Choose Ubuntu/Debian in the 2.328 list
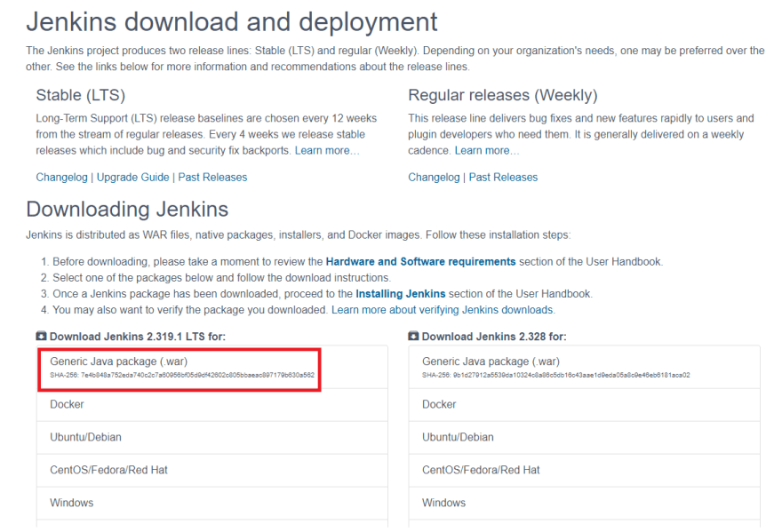The image size is (782, 532). pos(584,437)
